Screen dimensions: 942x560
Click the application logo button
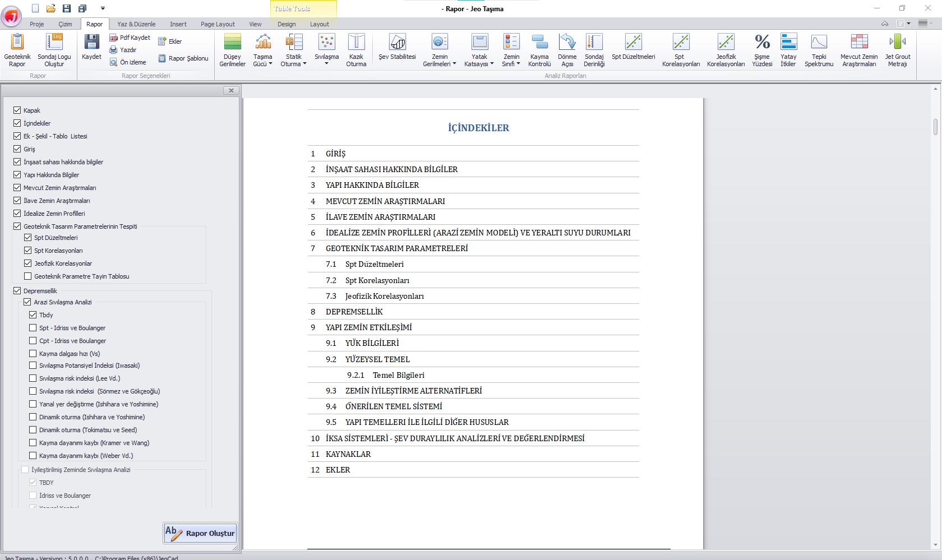(x=11, y=16)
